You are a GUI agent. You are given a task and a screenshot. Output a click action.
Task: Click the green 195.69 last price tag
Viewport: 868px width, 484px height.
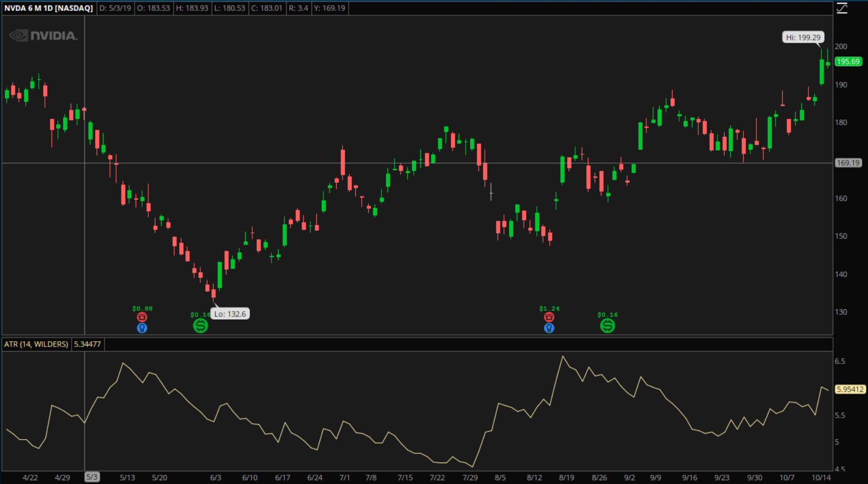click(x=848, y=61)
